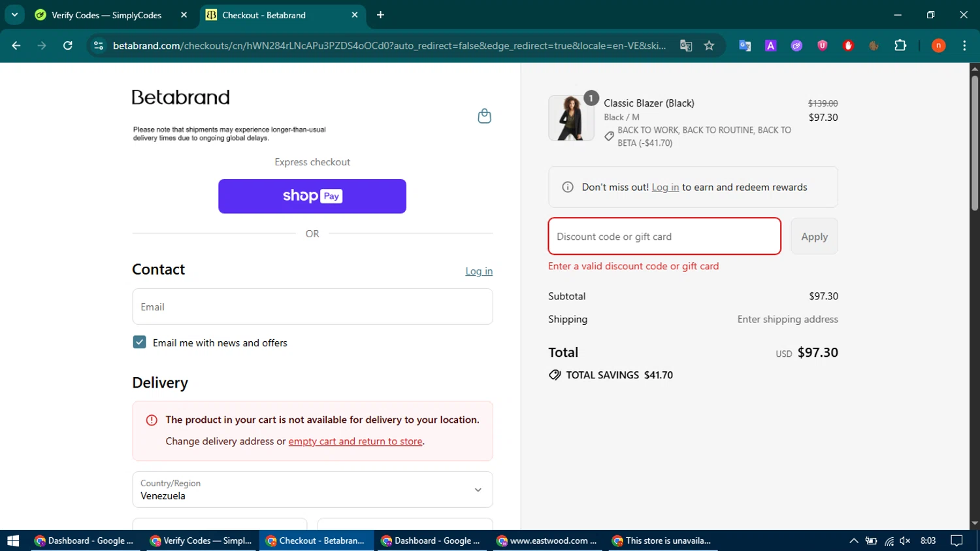Open the uBlock shield extension icon
Viewport: 980px width, 551px height.
[823, 46]
